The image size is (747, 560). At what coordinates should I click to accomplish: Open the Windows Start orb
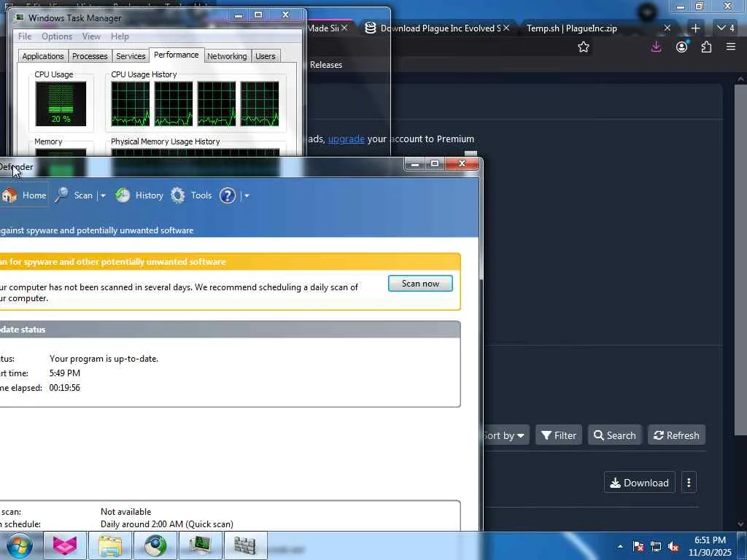[x=20, y=545]
